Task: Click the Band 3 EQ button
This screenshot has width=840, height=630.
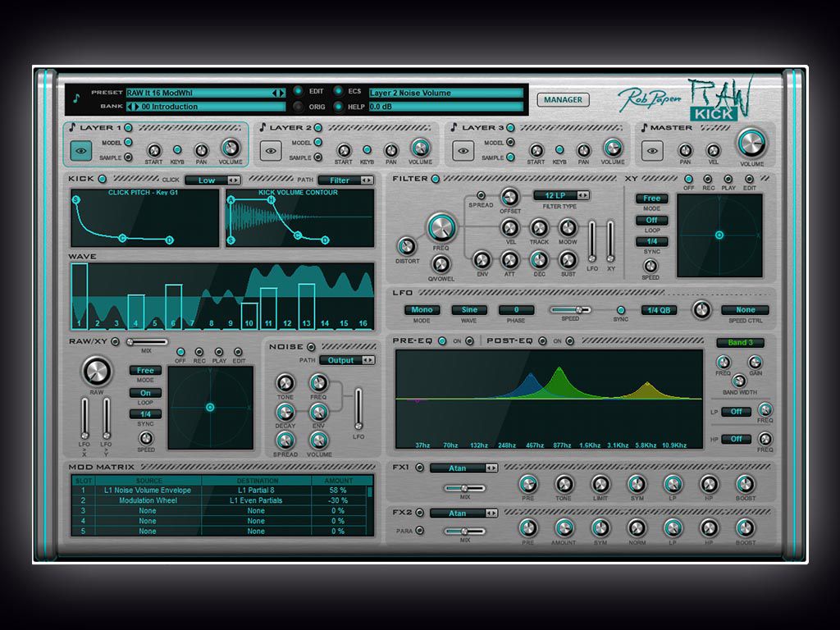Action: (x=741, y=343)
